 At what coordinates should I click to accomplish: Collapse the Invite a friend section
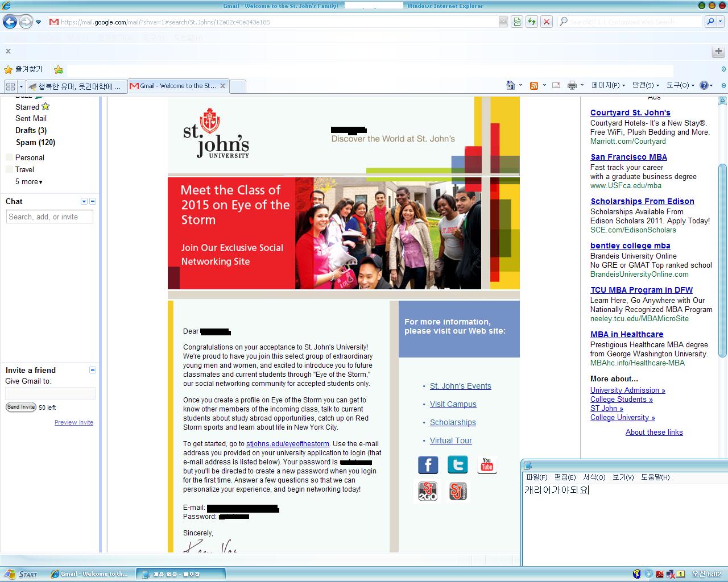tap(93, 370)
